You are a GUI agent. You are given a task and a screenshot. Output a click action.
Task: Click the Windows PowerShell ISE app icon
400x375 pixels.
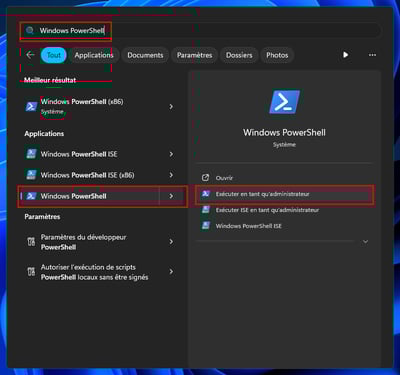(x=31, y=154)
